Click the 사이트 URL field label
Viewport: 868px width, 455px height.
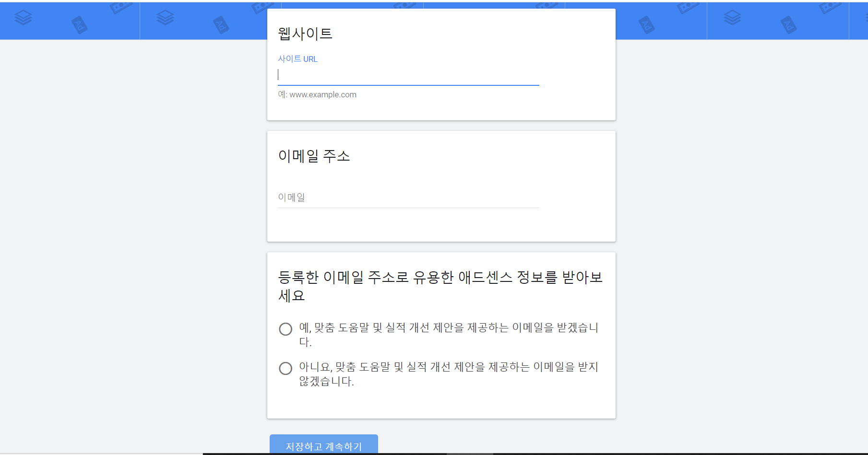[x=297, y=59]
